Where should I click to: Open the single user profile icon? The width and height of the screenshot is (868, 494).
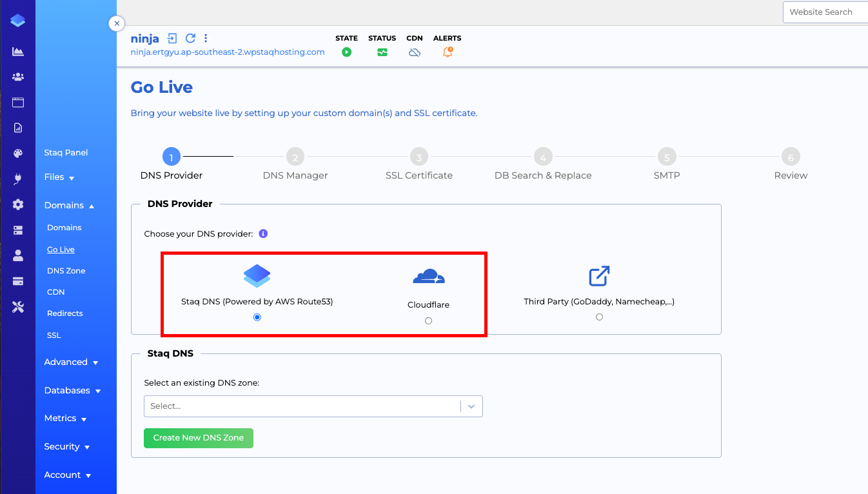tap(18, 255)
